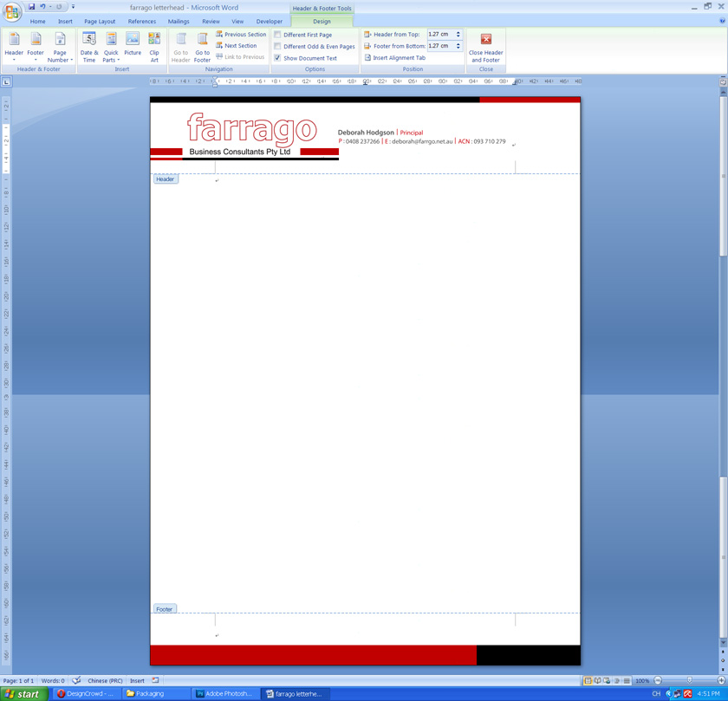Open the Windows start menu
This screenshot has height=701, width=728.
[23, 694]
